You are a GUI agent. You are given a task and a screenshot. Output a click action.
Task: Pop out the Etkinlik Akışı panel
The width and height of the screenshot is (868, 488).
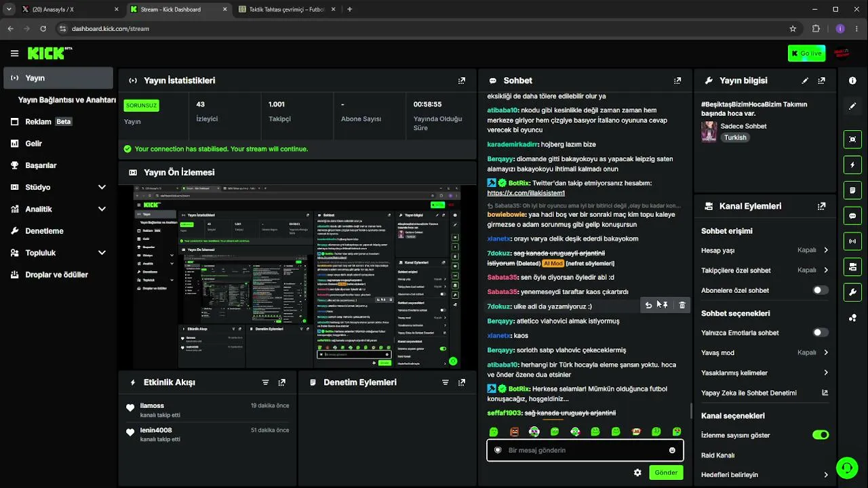pyautogui.click(x=282, y=382)
